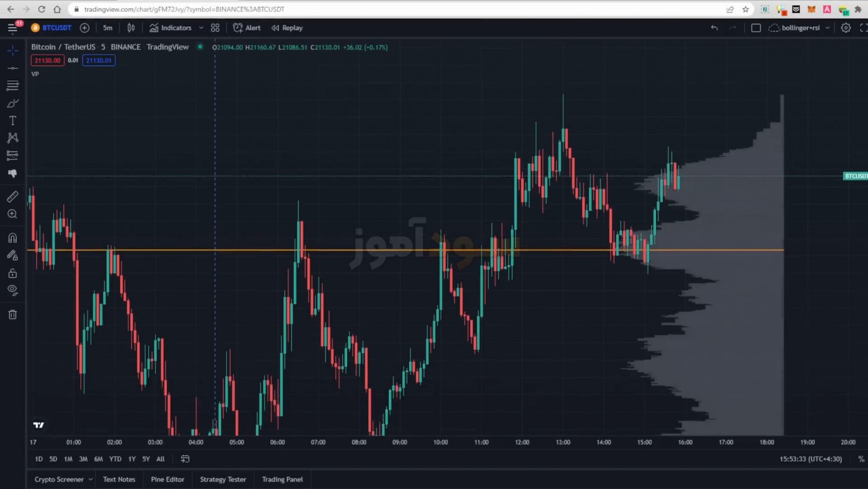Open the main hamburger menu
The width and height of the screenshot is (868, 489).
[x=12, y=28]
